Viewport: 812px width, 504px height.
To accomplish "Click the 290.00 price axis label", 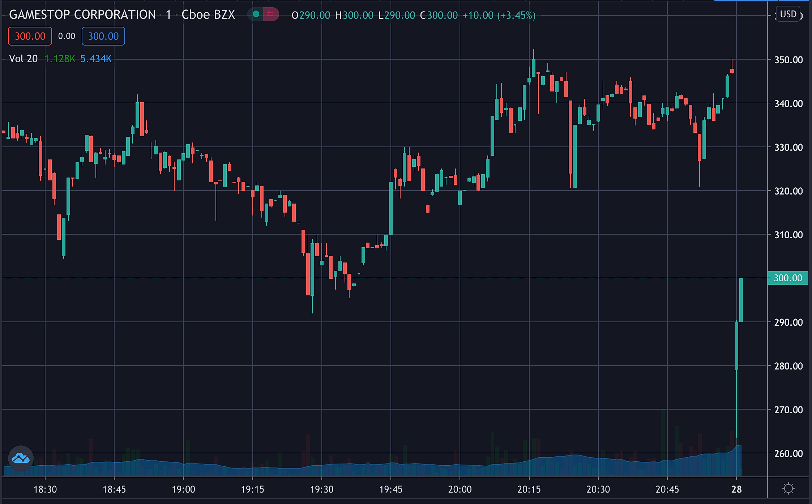I will coord(788,323).
